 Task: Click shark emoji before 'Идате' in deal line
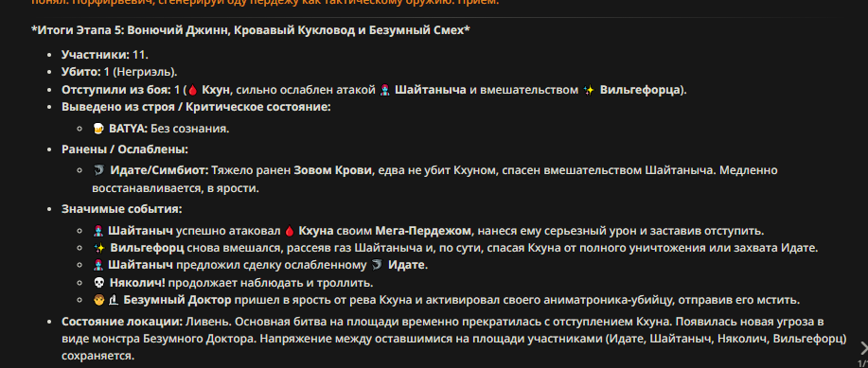(x=377, y=265)
